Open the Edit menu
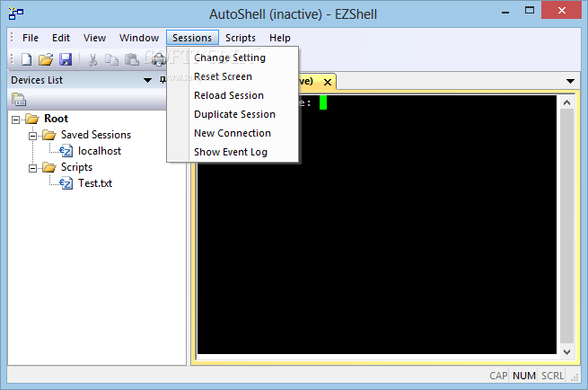This screenshot has width=588, height=390. 61,38
